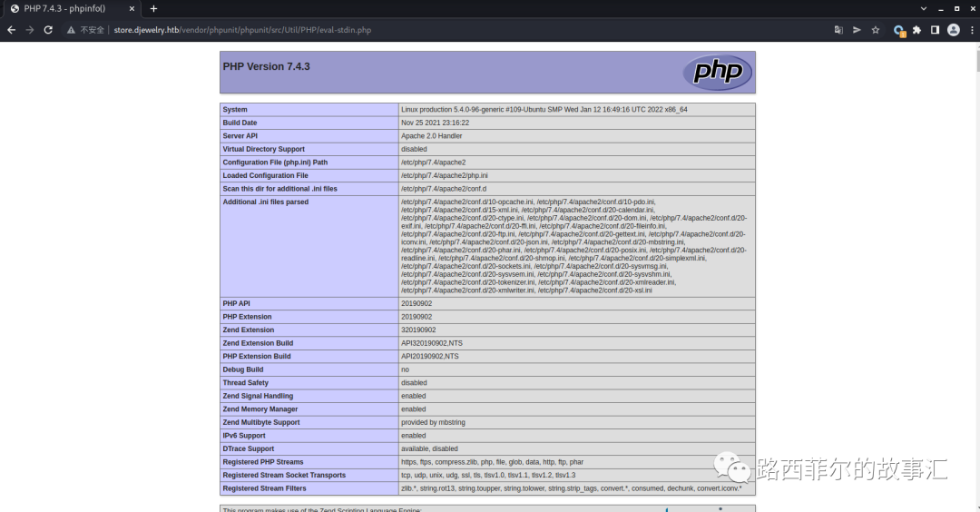Click 'Zend Signal Handling' label
Screen dimensions: 980x512
[x=258, y=396]
